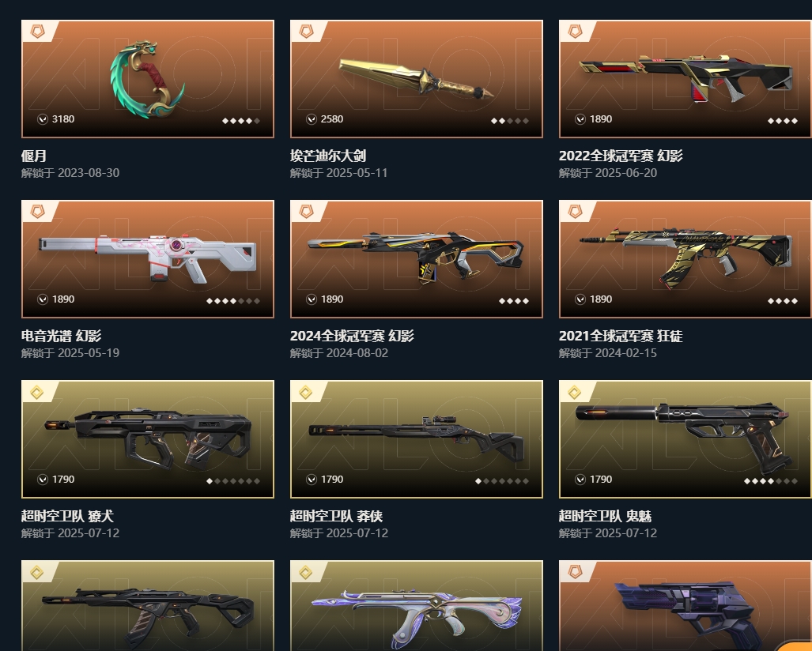Click the 超时空卫队 獠犬 title text
This screenshot has height=651, width=812.
pos(67,516)
